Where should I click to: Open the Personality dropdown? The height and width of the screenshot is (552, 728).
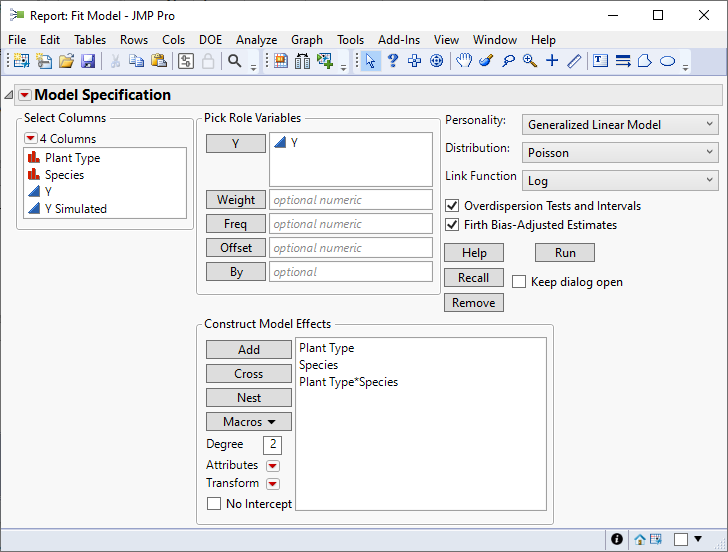pyautogui.click(x=620, y=125)
